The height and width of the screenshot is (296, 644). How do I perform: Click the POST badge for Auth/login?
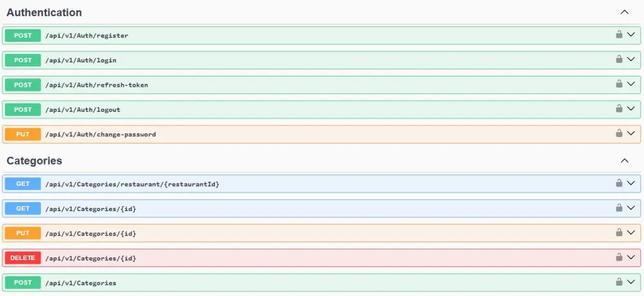(23, 60)
